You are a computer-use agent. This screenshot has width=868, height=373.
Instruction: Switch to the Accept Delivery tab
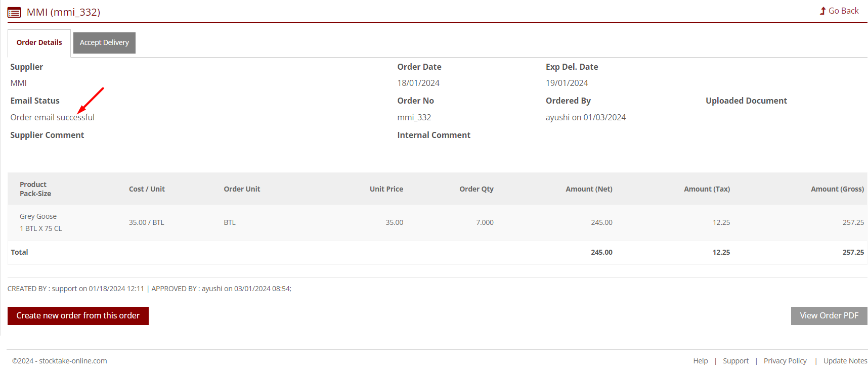coord(104,42)
